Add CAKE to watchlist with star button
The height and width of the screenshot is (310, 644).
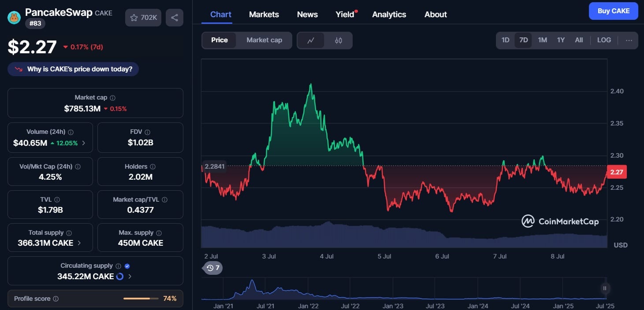pyautogui.click(x=143, y=18)
